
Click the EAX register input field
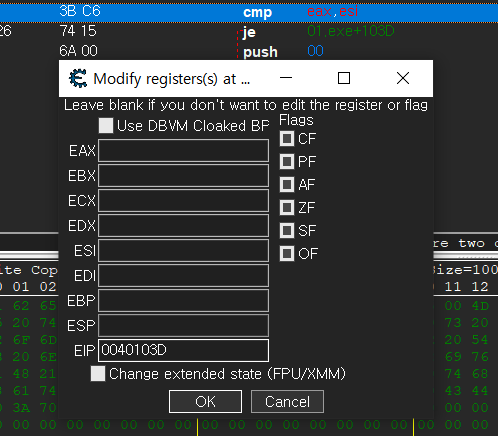[x=183, y=151]
